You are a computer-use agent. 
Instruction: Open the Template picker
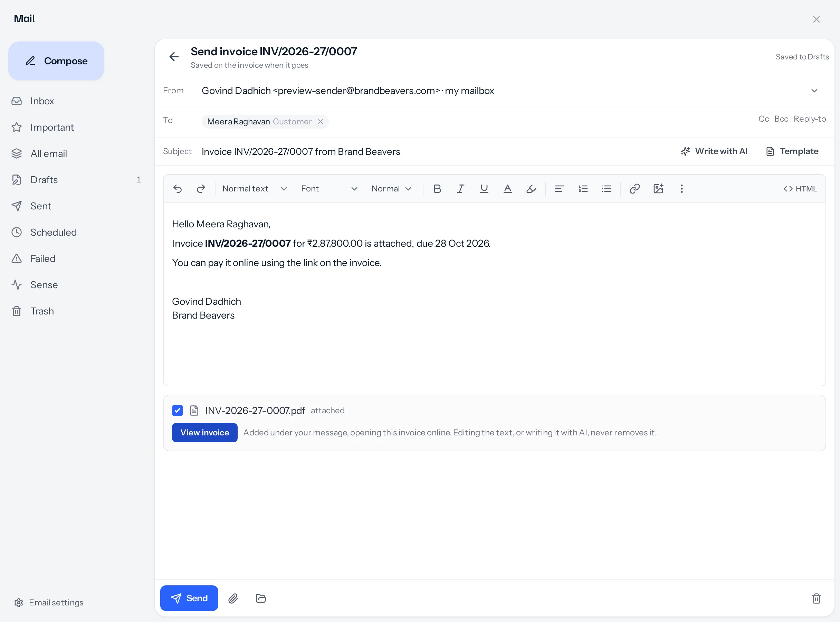pos(792,151)
